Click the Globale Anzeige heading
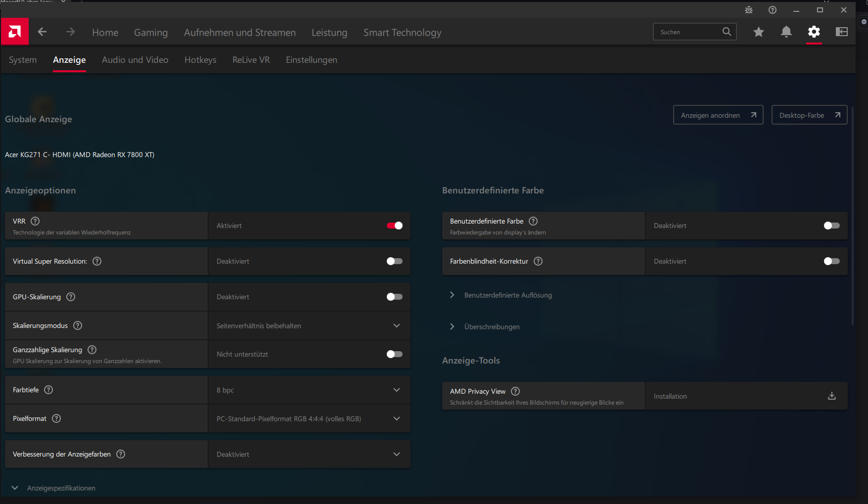868x504 pixels. tap(39, 119)
